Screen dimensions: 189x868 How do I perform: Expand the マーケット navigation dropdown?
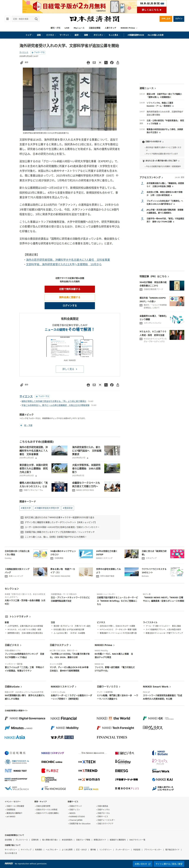65,35
